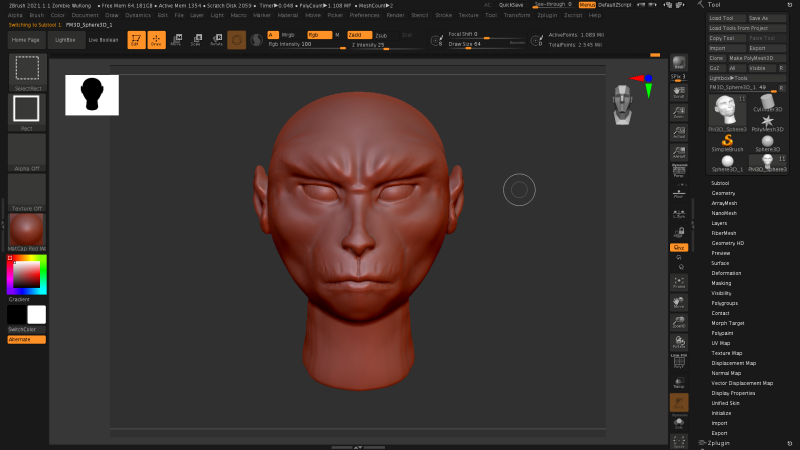This screenshot has width=800, height=450.
Task: Choose the PolyMesh3D star tool
Action: [x=768, y=121]
